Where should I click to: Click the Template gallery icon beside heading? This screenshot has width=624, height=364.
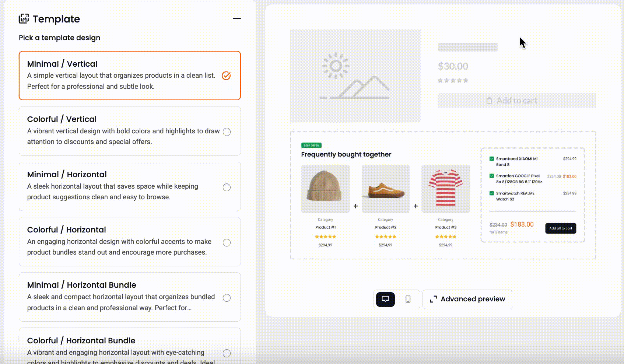(x=24, y=18)
